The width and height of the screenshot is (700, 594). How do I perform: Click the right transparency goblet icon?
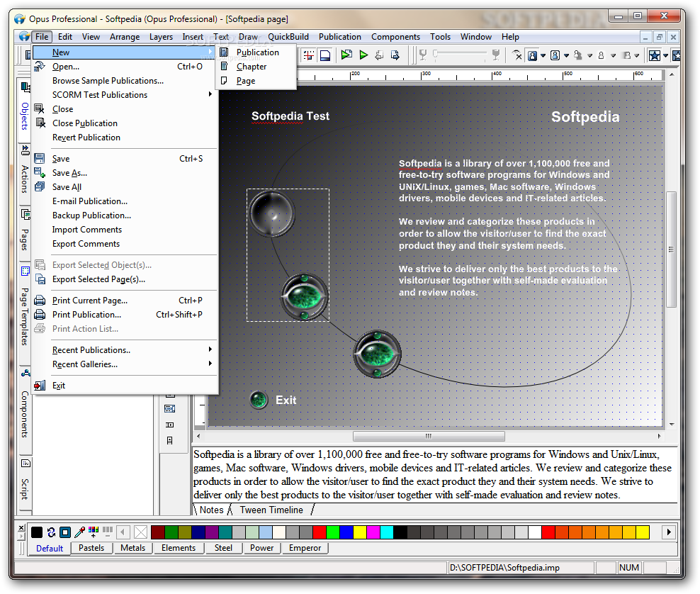tap(495, 55)
